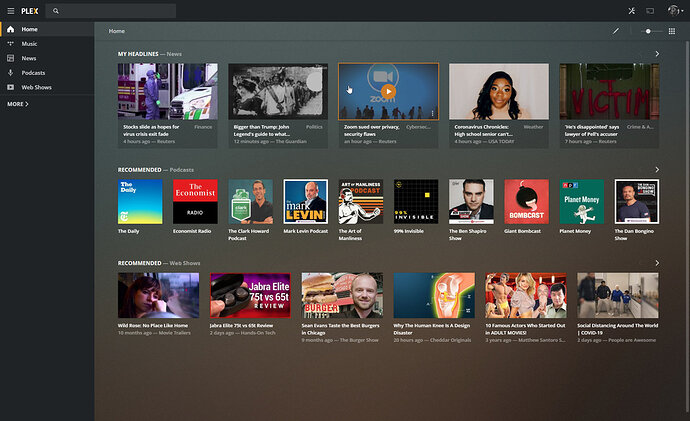This screenshot has height=421, width=690.
Task: Show more My Headlines with right chevron
Action: pos(657,54)
